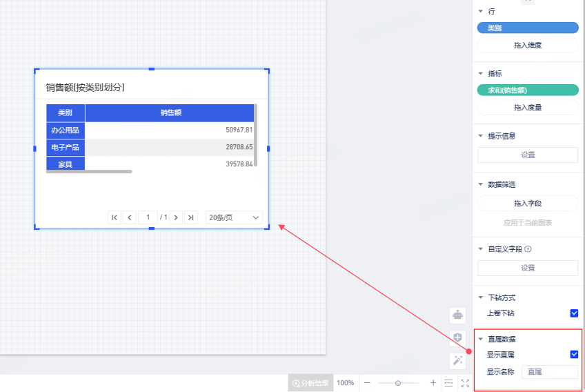Click the zoom out minus icon
The image size is (585, 392).
click(x=367, y=383)
